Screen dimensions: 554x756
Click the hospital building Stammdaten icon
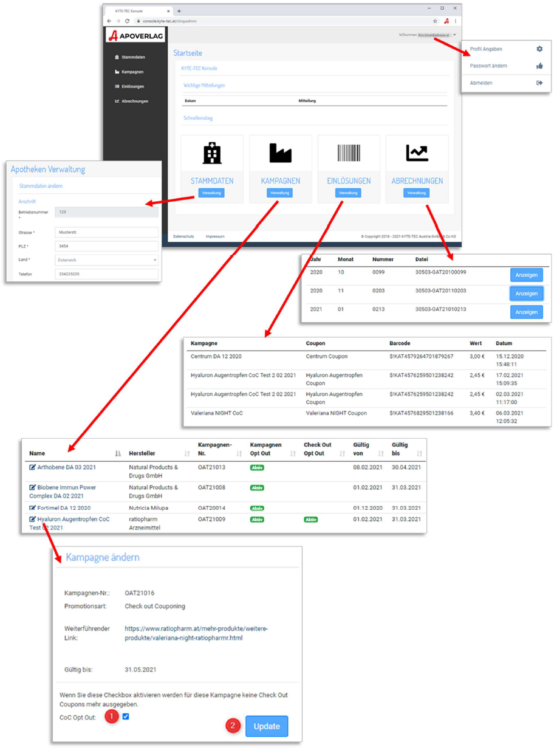212,154
